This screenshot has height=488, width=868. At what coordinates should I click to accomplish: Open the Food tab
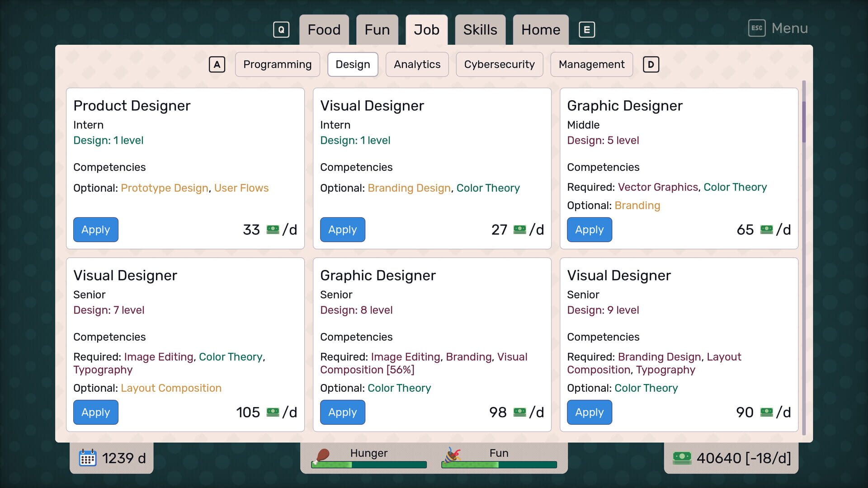[324, 30]
